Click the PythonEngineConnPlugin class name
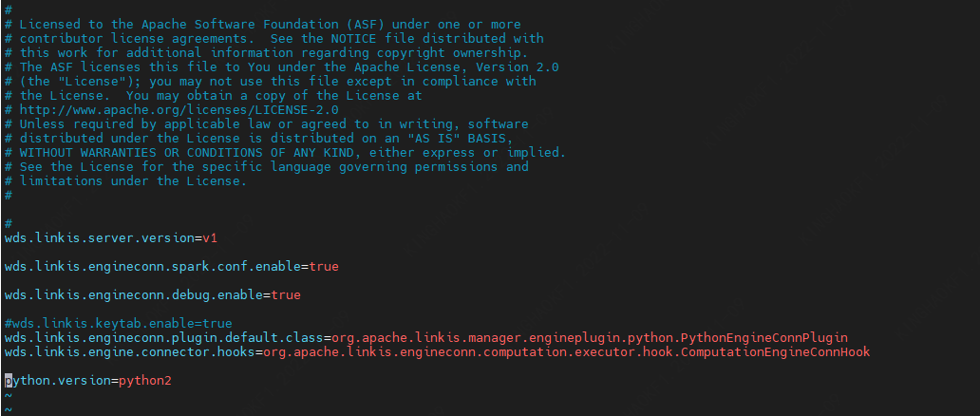The image size is (980, 416). click(760, 337)
